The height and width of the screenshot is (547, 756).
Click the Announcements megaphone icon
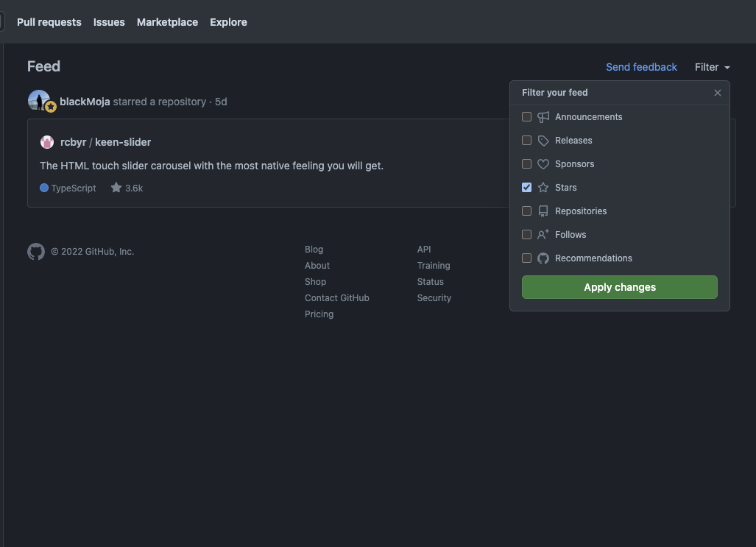pos(543,117)
